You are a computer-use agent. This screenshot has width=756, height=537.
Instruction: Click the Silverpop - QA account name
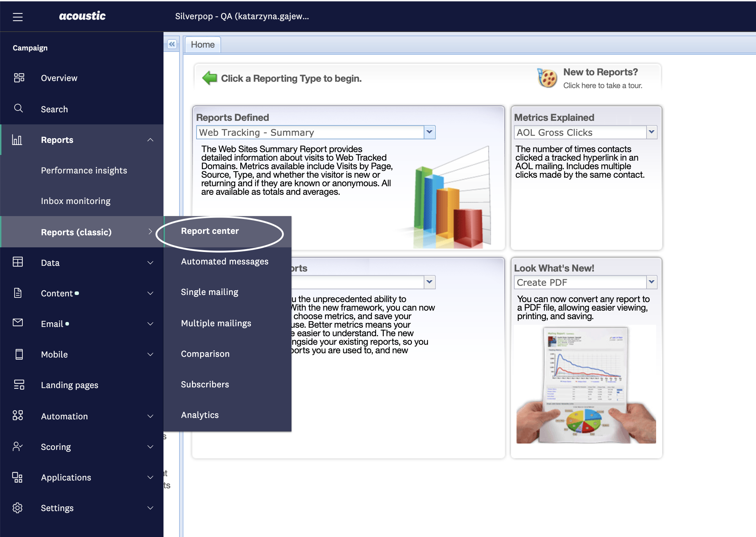[242, 16]
